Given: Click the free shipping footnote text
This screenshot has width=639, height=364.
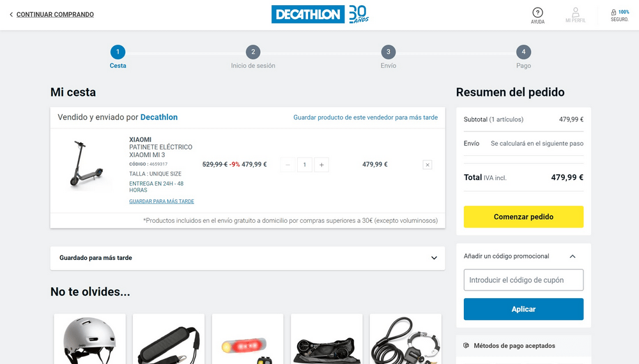Looking at the screenshot, I should pos(290,221).
